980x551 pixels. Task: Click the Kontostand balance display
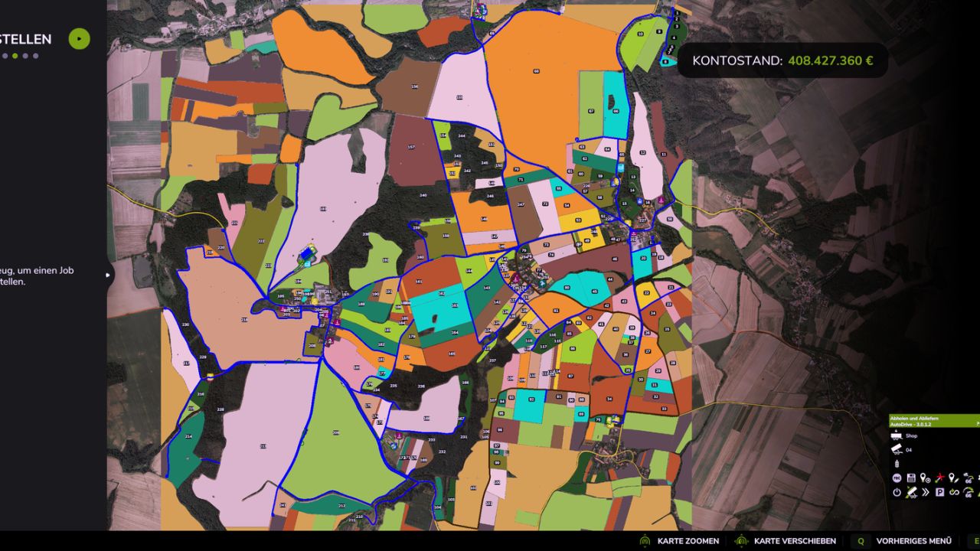[782, 60]
